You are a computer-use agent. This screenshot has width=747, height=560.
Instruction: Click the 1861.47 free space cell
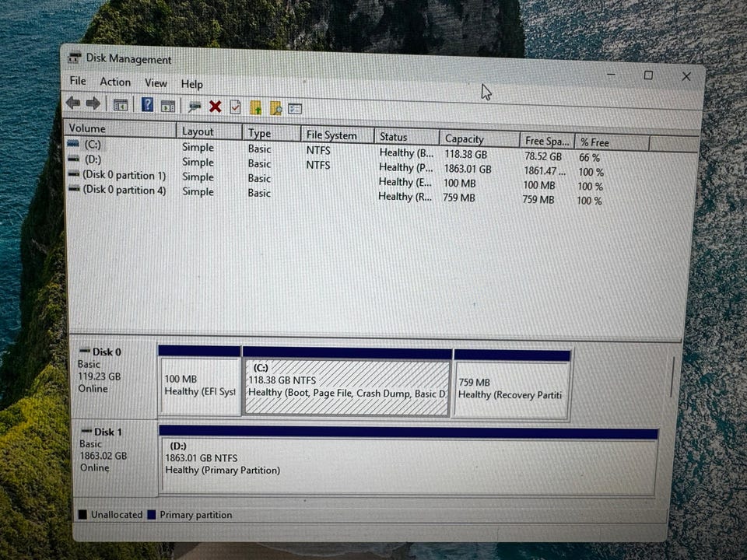click(x=545, y=170)
